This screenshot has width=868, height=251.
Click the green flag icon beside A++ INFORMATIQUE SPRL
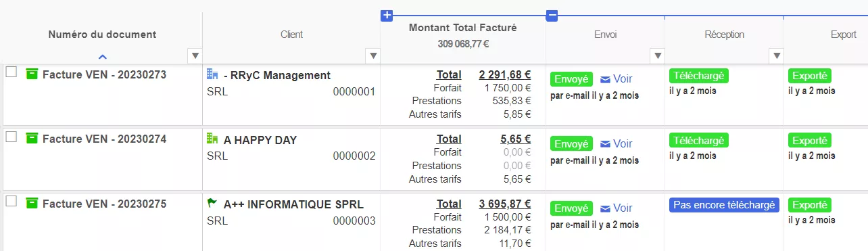tap(212, 203)
